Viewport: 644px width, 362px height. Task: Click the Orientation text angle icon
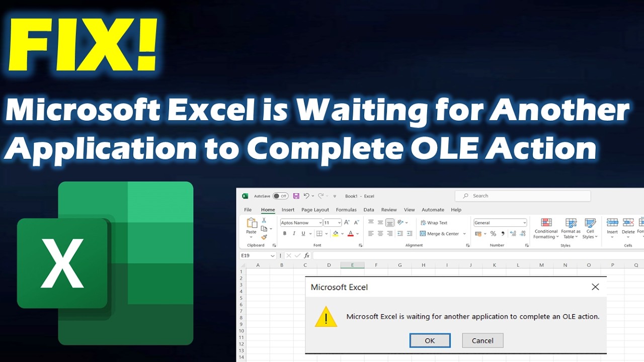point(401,222)
